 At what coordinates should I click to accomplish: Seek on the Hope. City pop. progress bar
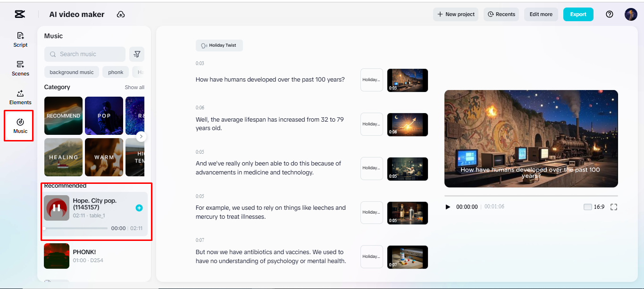[x=75, y=228]
